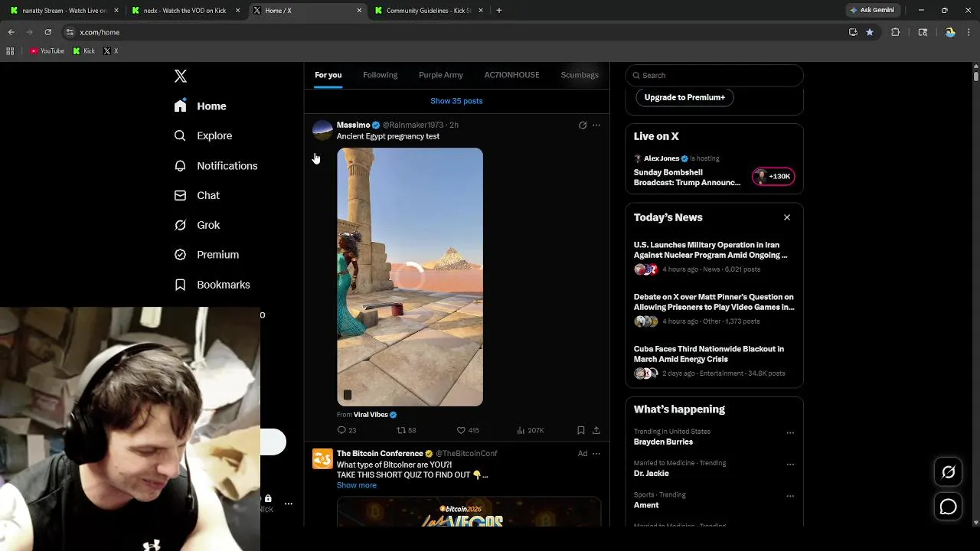Screen dimensions: 980x551
Task: Like Massimo's Egypt post
Action: coord(467,430)
